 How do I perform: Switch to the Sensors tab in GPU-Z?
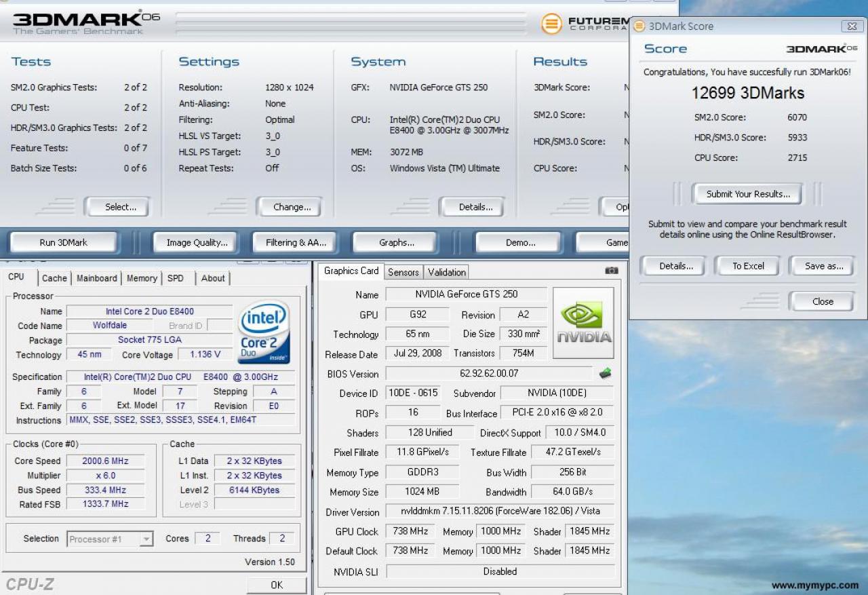(x=403, y=272)
